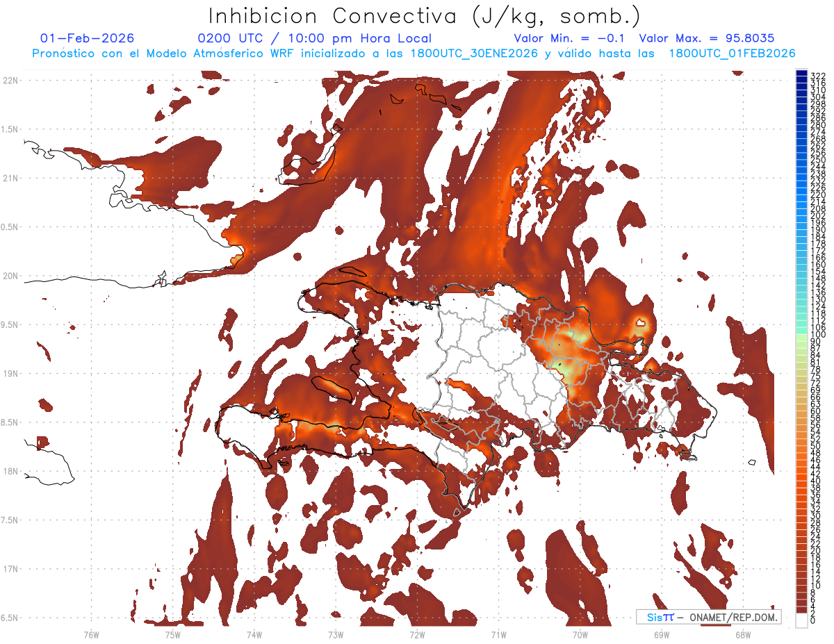Click the pale green swatch just below the 100 label
Image resolution: width=834 pixels, height=644 pixels.
(x=802, y=338)
